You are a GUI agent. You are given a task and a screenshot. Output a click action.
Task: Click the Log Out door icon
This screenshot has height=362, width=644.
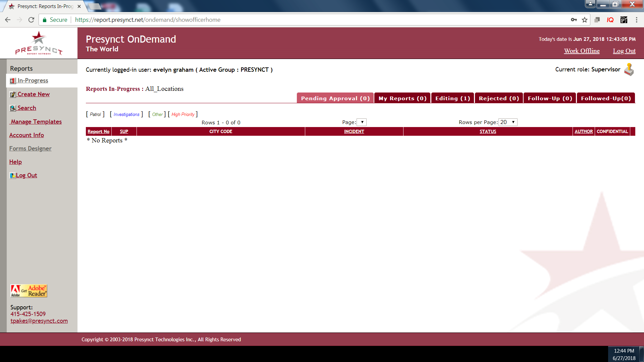pos(13,176)
